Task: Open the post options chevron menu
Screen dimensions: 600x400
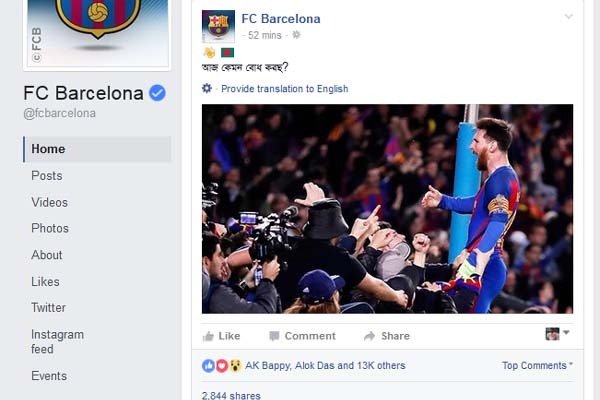Action: pos(569,17)
